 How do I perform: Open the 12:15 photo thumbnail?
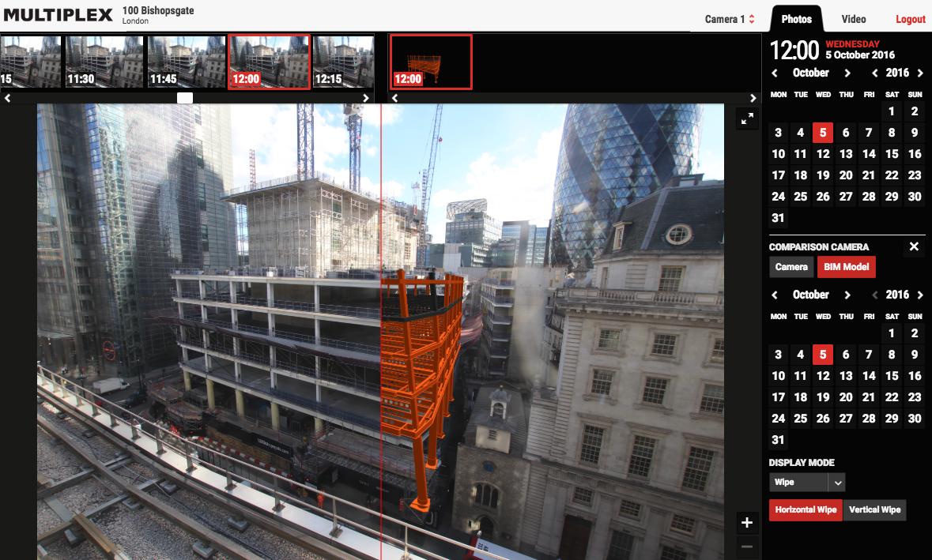[x=344, y=62]
